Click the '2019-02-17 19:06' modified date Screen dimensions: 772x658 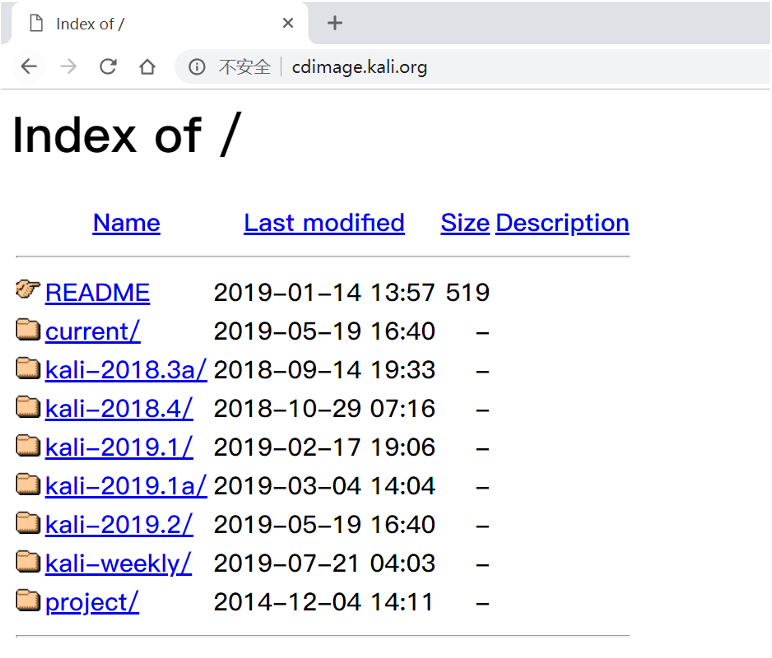click(x=324, y=447)
